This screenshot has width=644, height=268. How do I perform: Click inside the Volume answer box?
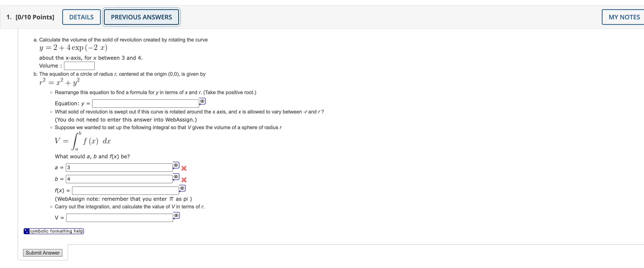(79, 66)
